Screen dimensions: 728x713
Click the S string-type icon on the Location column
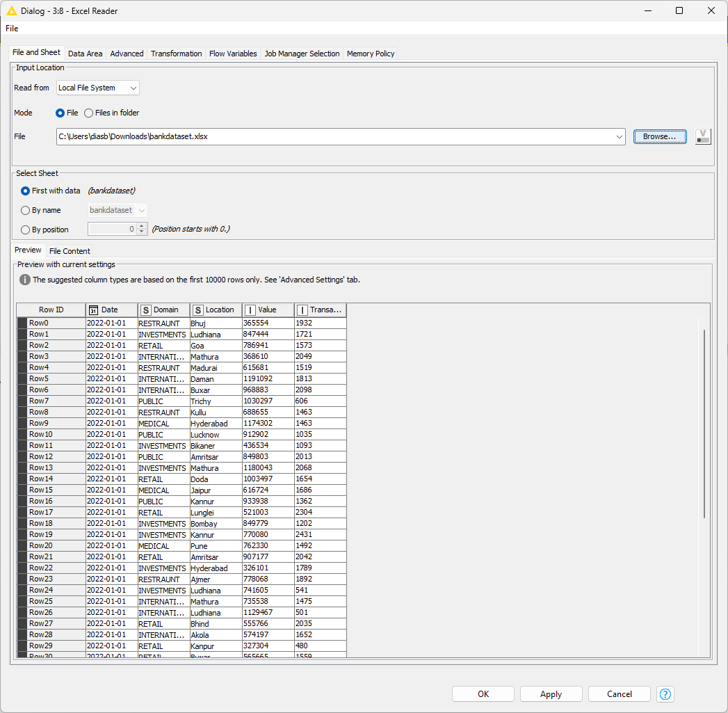tap(198, 310)
